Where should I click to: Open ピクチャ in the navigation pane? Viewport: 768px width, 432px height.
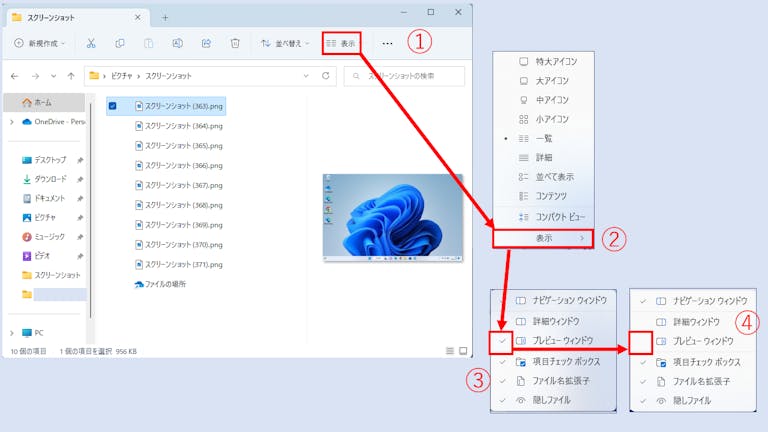(x=39, y=217)
